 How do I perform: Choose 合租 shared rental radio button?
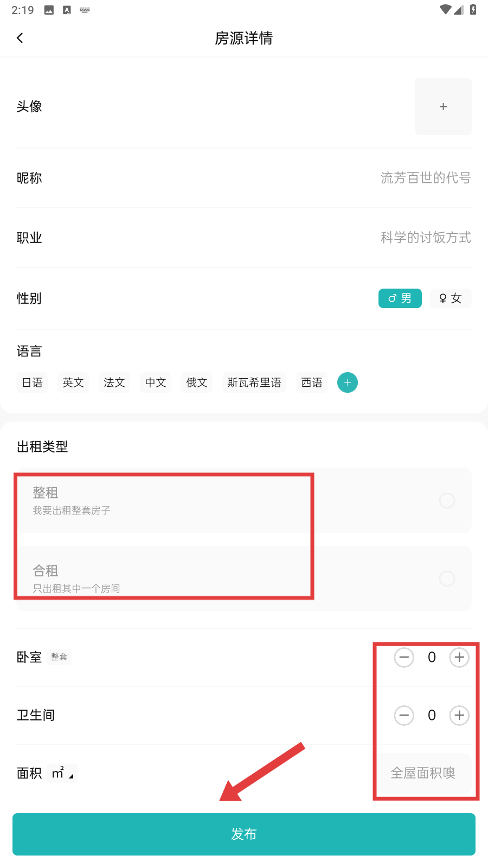pyautogui.click(x=447, y=579)
